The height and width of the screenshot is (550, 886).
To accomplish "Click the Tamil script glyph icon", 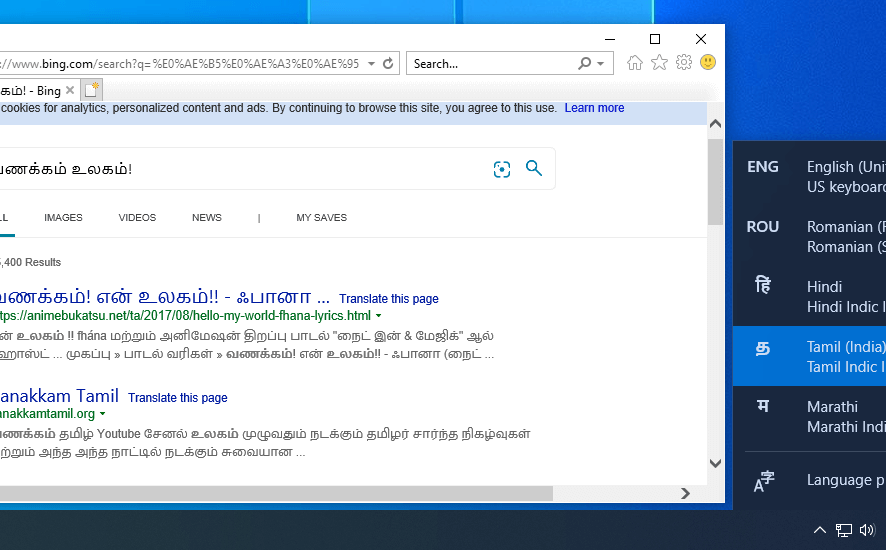I will (x=763, y=348).
